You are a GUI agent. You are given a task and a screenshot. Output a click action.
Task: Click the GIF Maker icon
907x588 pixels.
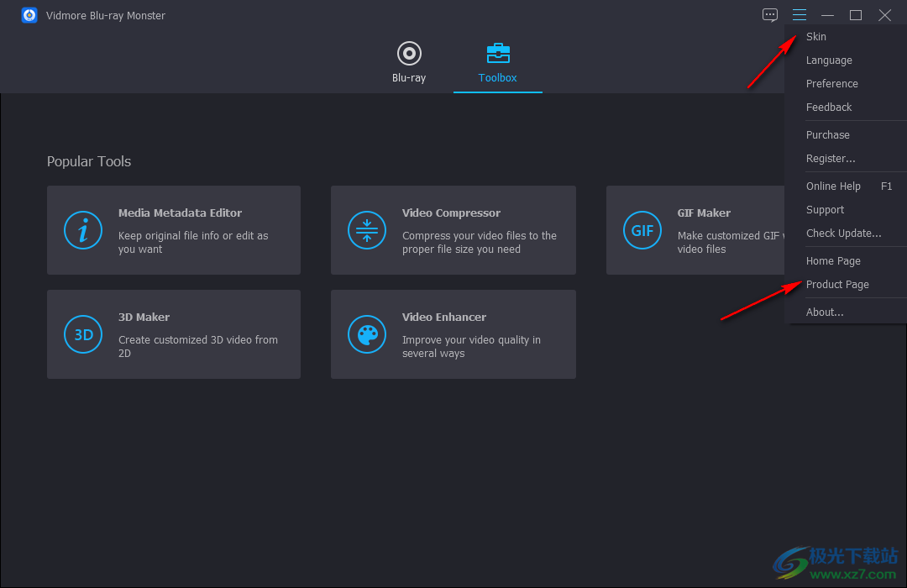pos(642,230)
